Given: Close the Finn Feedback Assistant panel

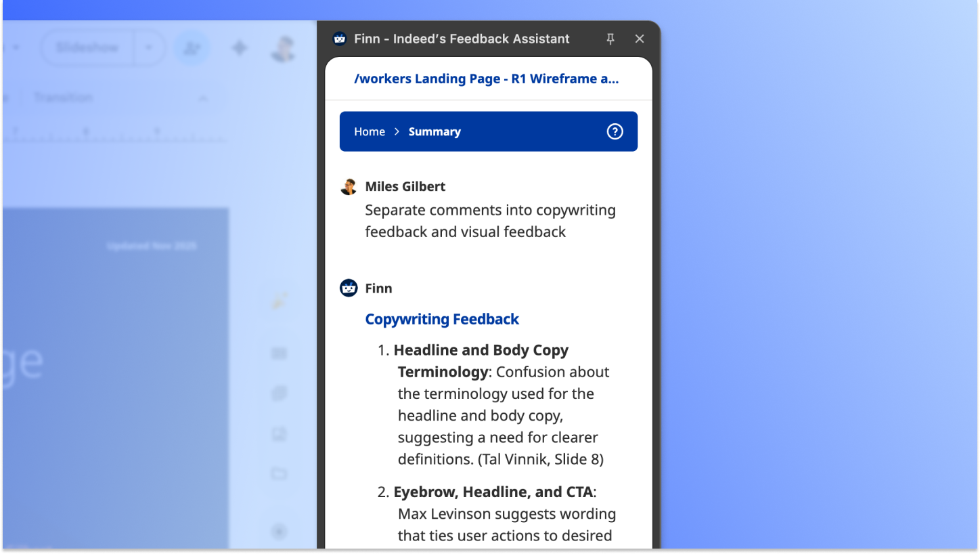Looking at the screenshot, I should (640, 39).
